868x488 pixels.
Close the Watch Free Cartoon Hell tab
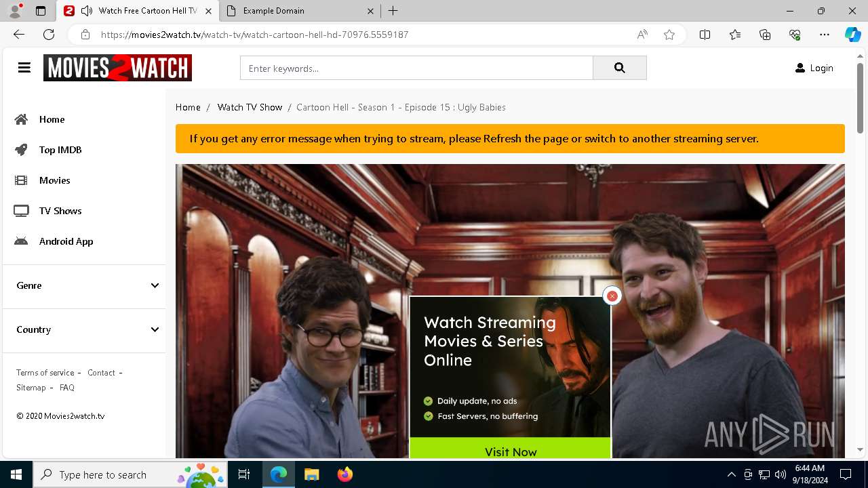coord(208,11)
